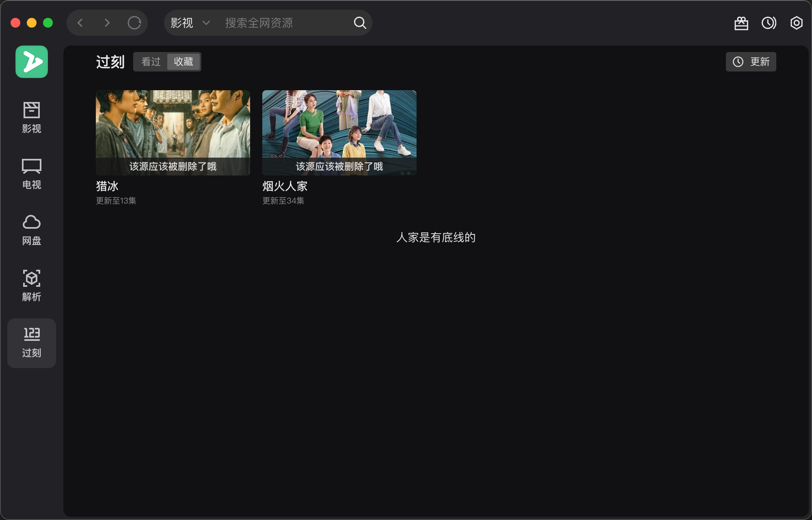Click the movie clapper icon in top bar
This screenshot has height=520, width=812.
coord(741,23)
